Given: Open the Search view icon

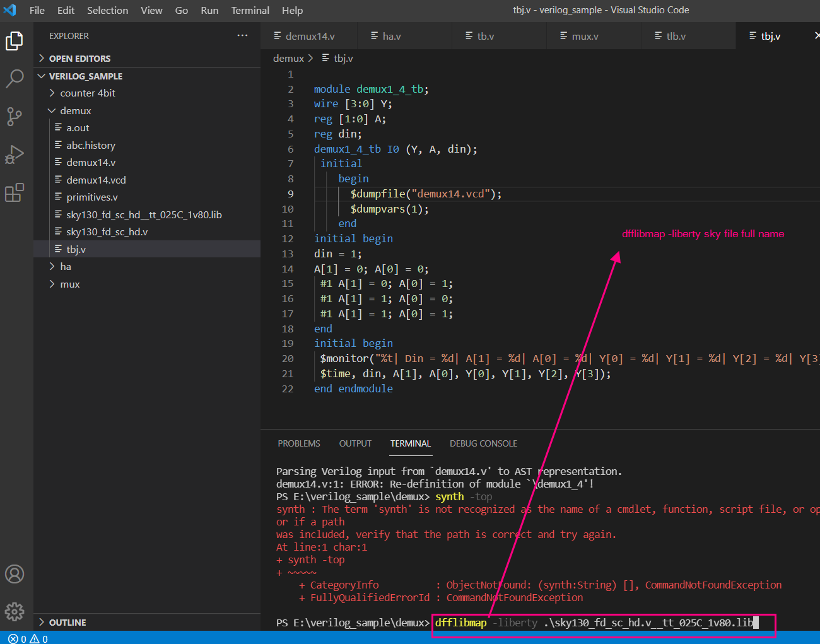Looking at the screenshot, I should [x=15, y=79].
